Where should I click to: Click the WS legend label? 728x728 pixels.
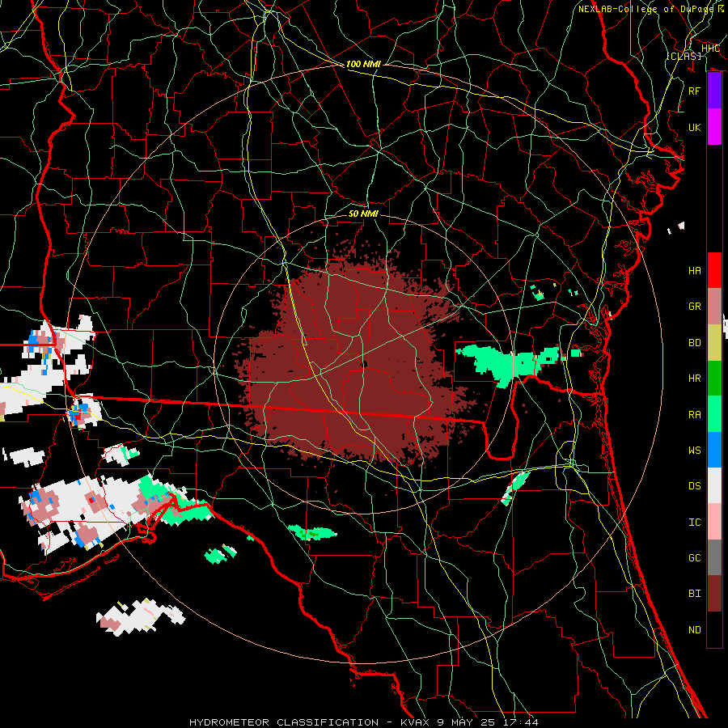[694, 450]
